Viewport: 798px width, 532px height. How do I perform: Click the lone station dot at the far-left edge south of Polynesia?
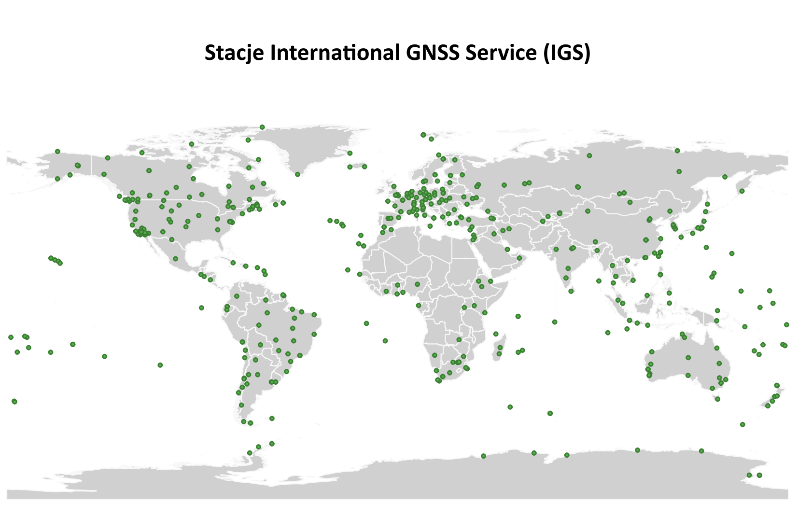pos(14,402)
